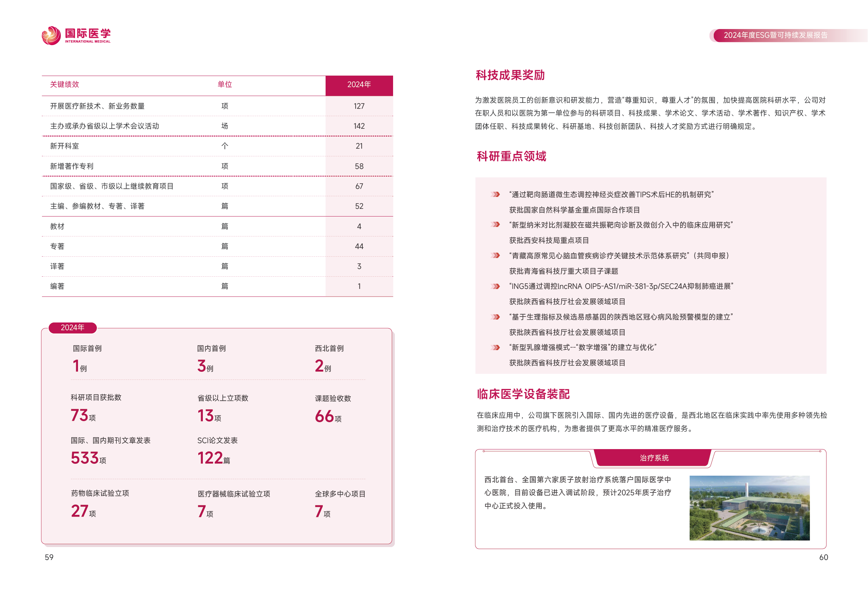Click the 新开科室 table row
Image resolution: width=868 pixels, height=589 pixels.
pyautogui.click(x=64, y=146)
